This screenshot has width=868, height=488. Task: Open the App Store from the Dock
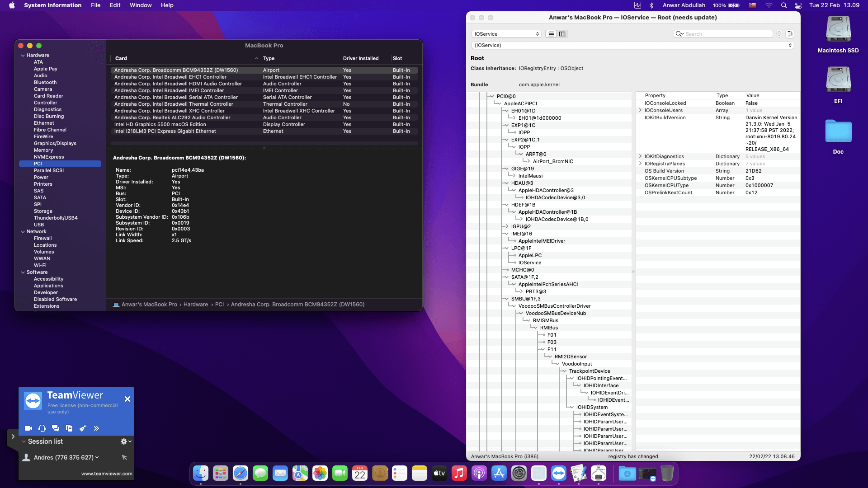pyautogui.click(x=499, y=473)
